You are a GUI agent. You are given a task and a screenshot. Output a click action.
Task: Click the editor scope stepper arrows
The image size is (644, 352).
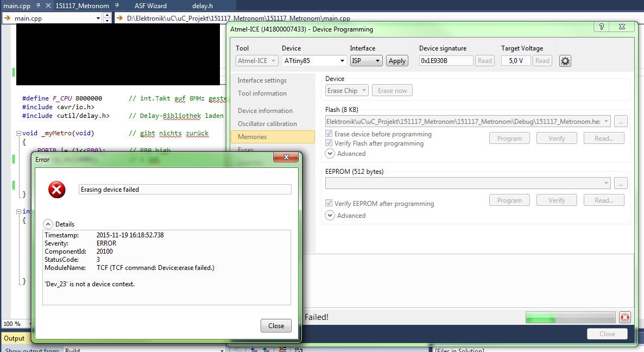coord(107,18)
